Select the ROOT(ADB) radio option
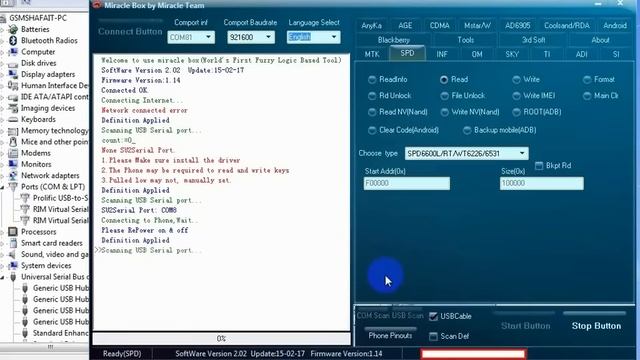 point(516,112)
